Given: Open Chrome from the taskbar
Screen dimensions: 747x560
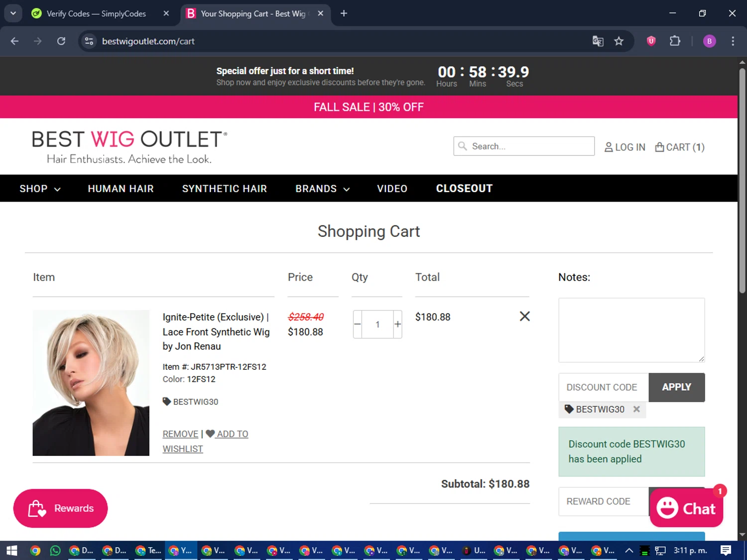Looking at the screenshot, I should click(35, 551).
